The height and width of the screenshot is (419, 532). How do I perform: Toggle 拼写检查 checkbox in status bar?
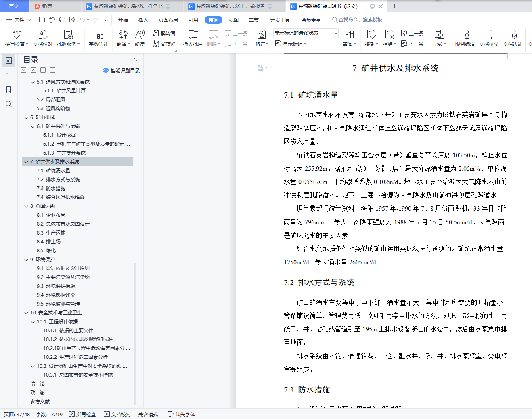point(82,414)
